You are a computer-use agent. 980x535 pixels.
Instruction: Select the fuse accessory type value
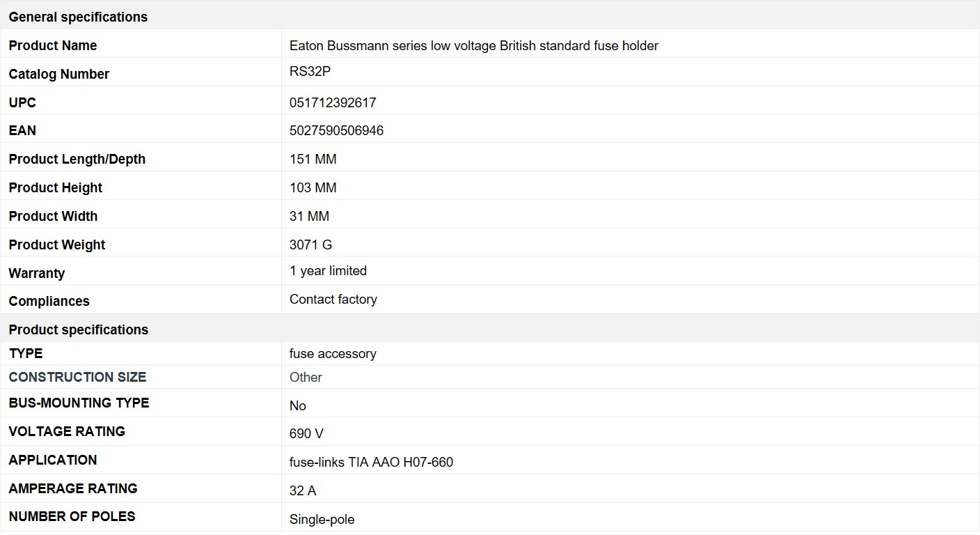(x=333, y=353)
